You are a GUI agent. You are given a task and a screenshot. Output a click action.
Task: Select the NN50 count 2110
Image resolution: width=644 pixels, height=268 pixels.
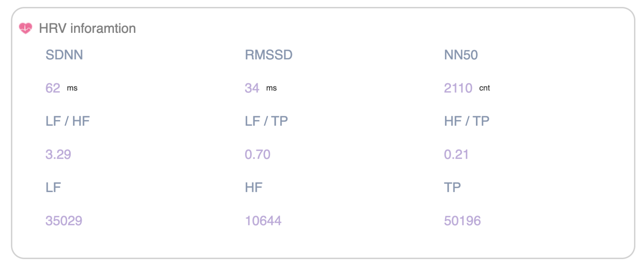tap(458, 88)
